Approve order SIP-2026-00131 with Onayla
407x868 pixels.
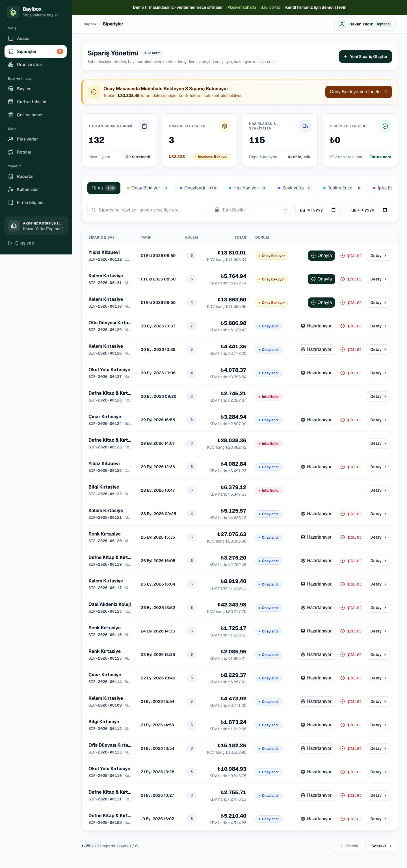(x=321, y=279)
